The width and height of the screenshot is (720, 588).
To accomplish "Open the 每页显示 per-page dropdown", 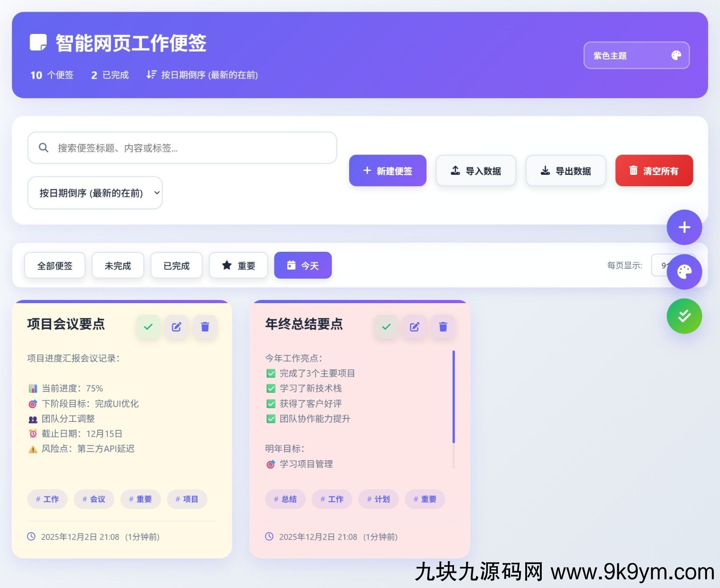I will [663, 265].
